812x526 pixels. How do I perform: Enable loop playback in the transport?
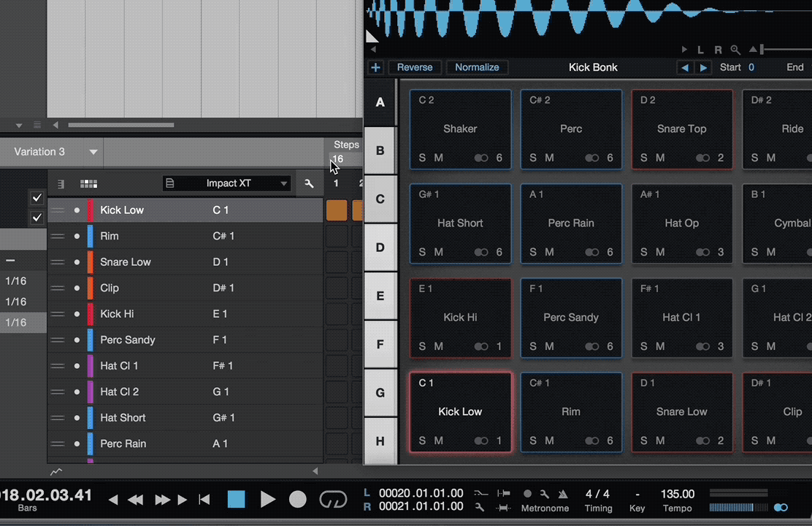(334, 499)
